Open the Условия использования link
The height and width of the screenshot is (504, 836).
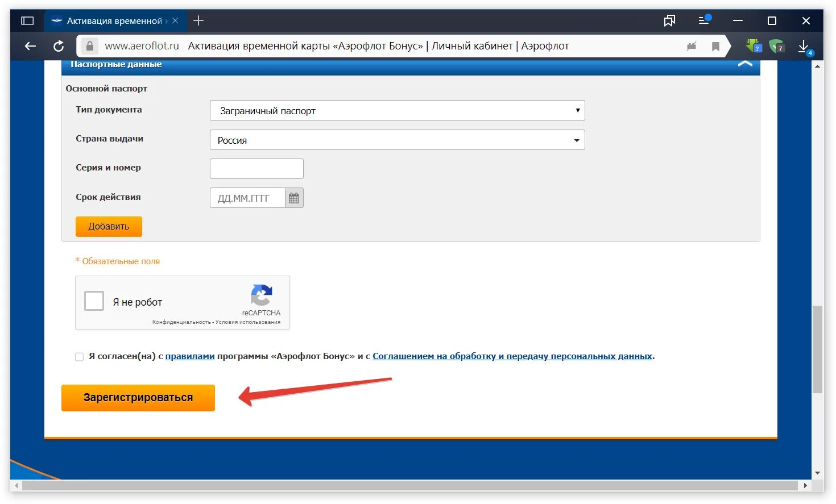(x=248, y=322)
